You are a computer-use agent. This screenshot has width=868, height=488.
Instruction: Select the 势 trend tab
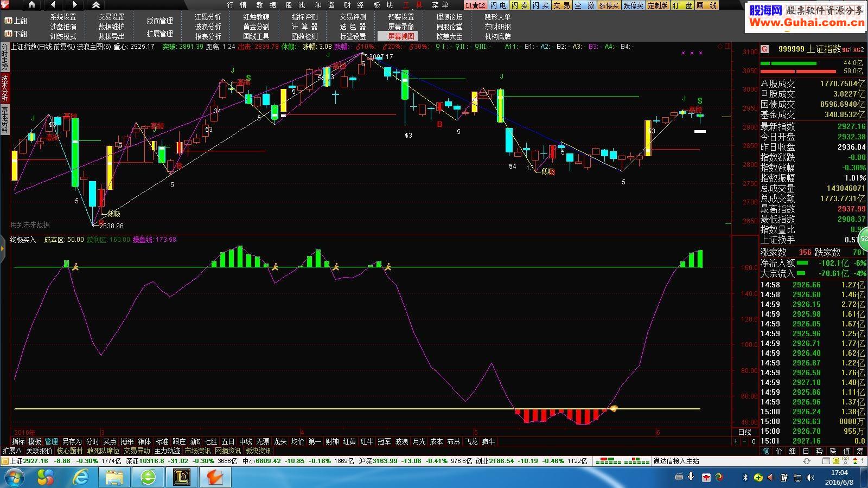(819, 451)
